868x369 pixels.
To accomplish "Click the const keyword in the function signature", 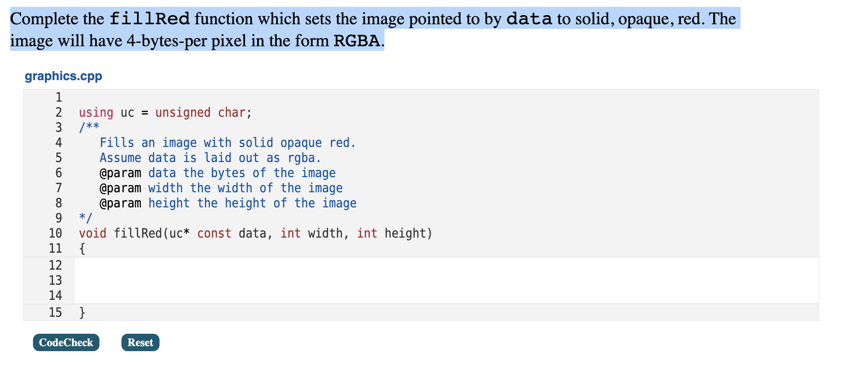I will click(x=214, y=233).
